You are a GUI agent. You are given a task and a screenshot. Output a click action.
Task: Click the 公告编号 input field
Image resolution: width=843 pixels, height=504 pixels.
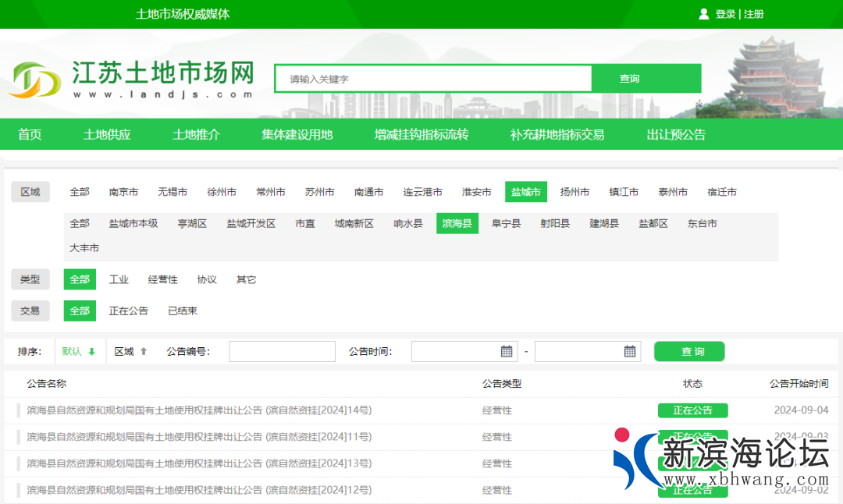pyautogui.click(x=282, y=352)
